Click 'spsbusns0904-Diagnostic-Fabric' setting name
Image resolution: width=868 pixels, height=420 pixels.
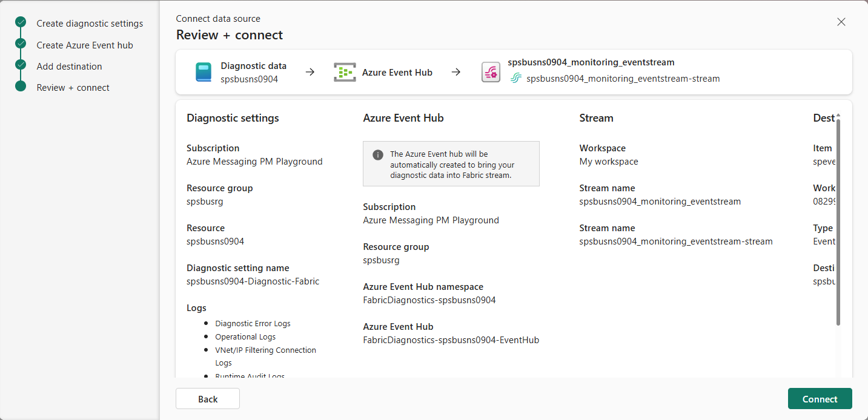253,281
